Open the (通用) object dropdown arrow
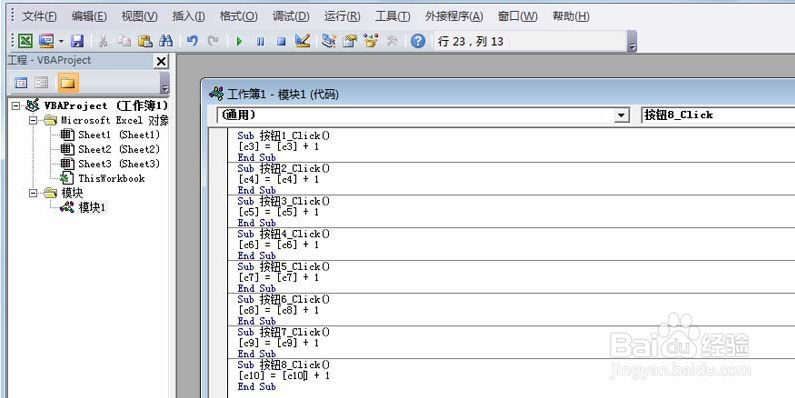 pos(621,116)
